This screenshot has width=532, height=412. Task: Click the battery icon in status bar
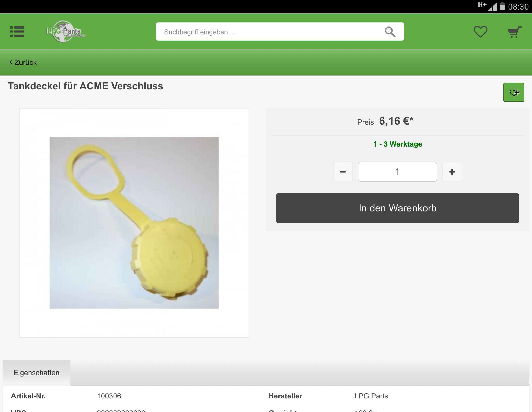click(x=502, y=6)
